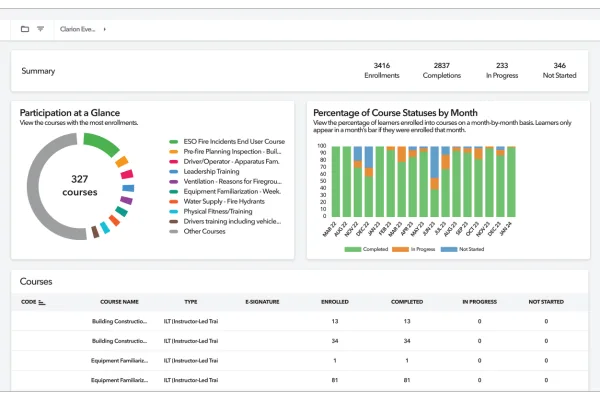Sort by the COMPLETED column header
The image size is (600, 400).
click(x=406, y=301)
